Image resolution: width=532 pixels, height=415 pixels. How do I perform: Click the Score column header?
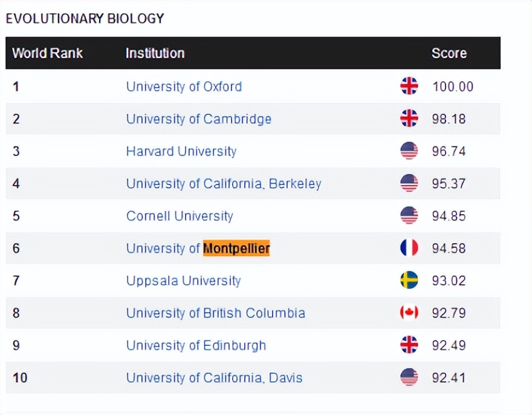pos(449,53)
